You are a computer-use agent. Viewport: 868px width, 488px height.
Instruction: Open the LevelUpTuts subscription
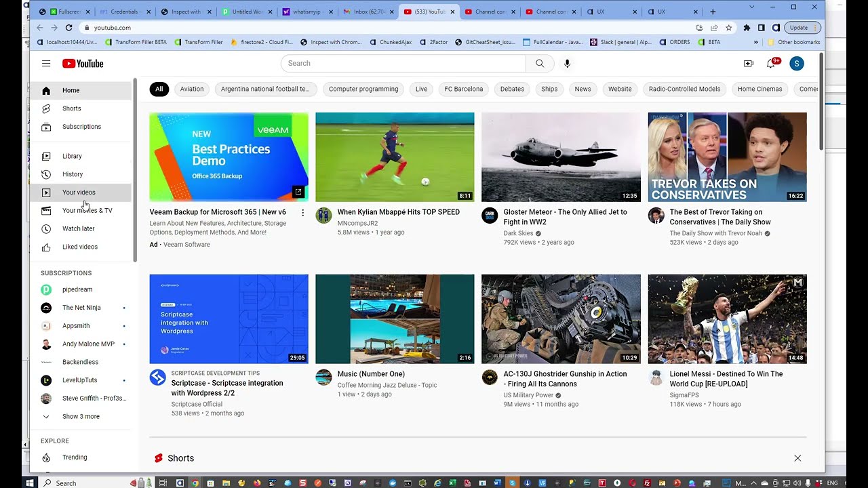tap(81, 380)
